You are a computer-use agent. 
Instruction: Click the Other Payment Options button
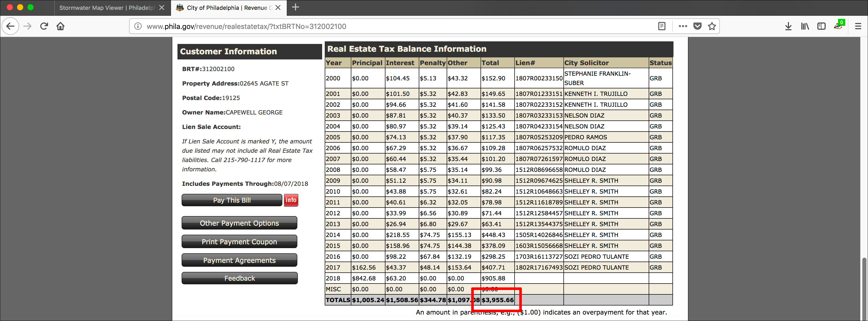tap(239, 223)
